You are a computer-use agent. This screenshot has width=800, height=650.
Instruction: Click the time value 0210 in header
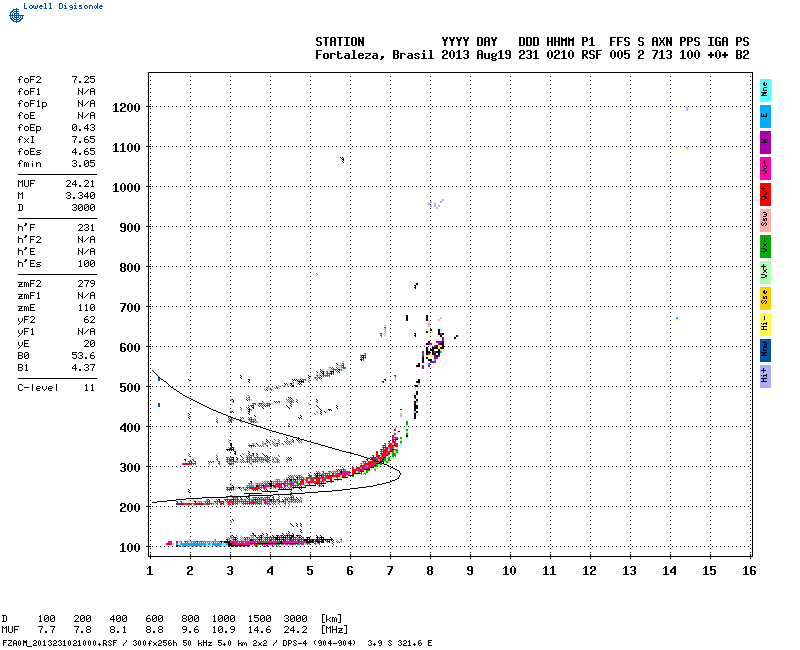coord(560,55)
